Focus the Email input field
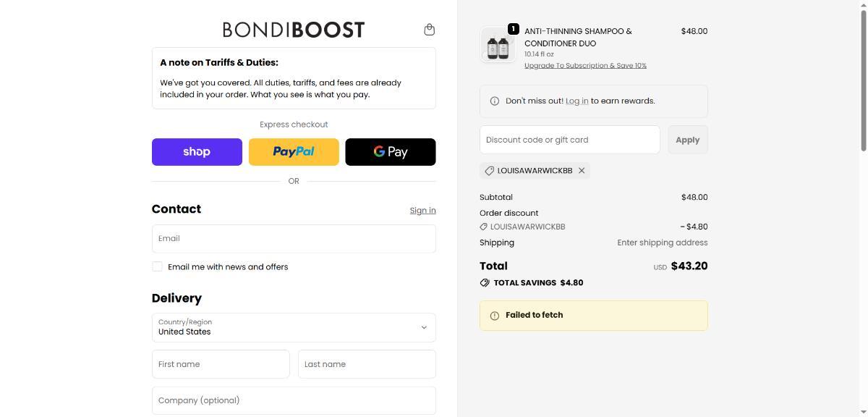This screenshot has height=417, width=868. click(294, 238)
